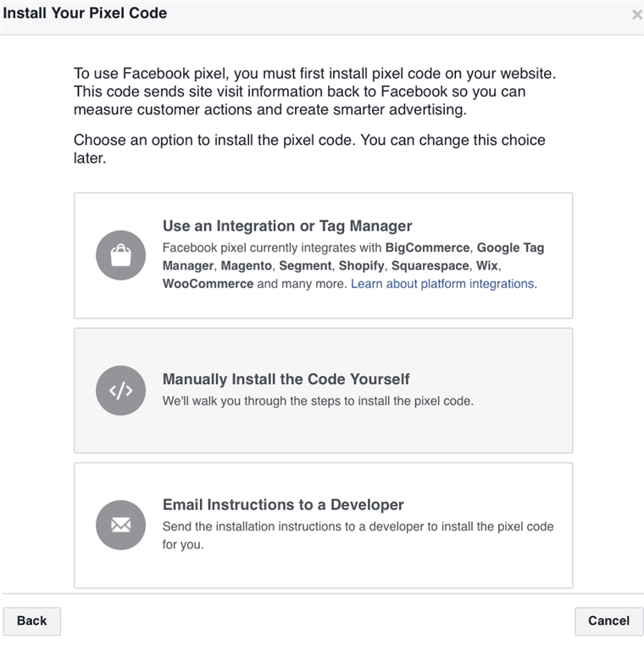Cancel the pixel code installation
The image size is (644, 645).
[608, 620]
